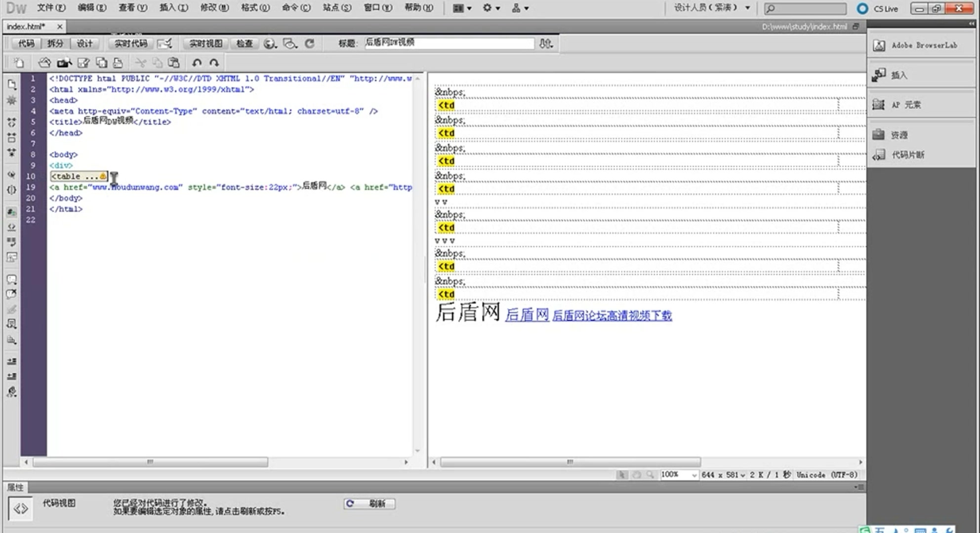Toggle the Highlight Invalid Code icon

[12, 228]
